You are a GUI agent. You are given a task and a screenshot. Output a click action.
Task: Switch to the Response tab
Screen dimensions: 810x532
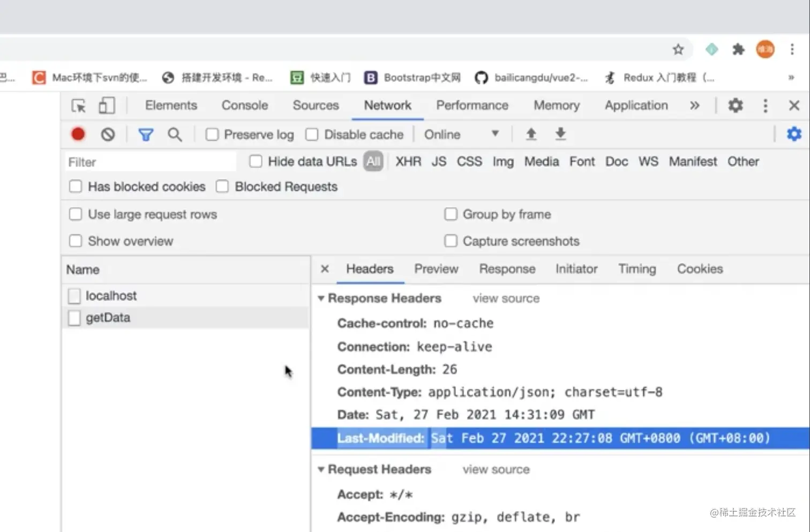click(507, 269)
